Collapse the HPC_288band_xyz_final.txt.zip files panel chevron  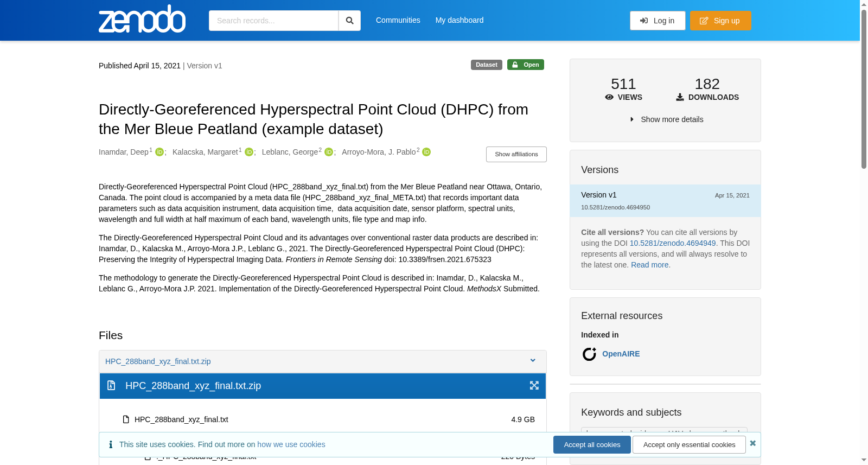point(533,361)
